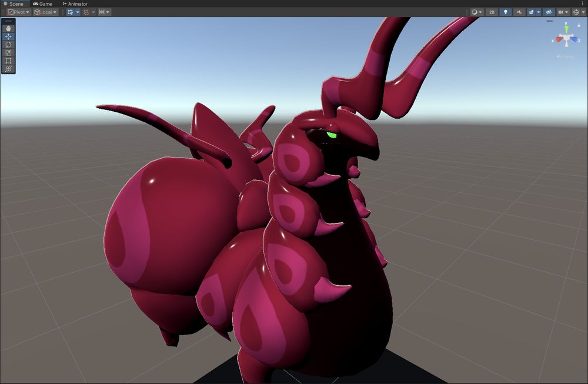The image size is (588, 384).
Task: Toggle grid snapping
Action: click(86, 12)
